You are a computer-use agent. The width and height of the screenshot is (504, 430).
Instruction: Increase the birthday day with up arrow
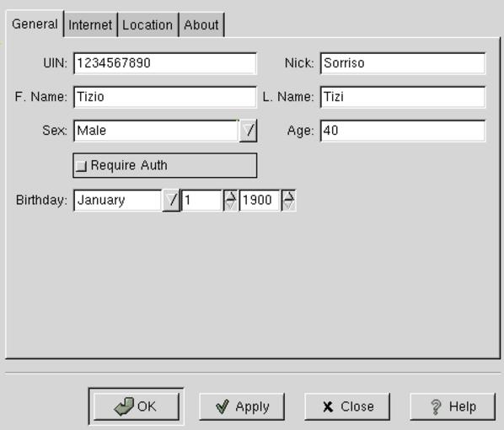click(x=230, y=196)
